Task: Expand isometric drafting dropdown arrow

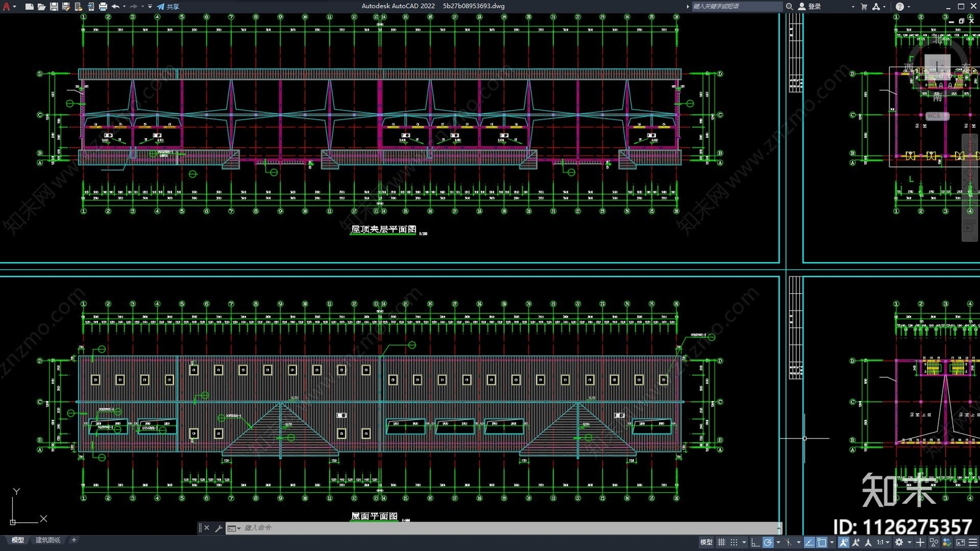Action: coord(799,542)
